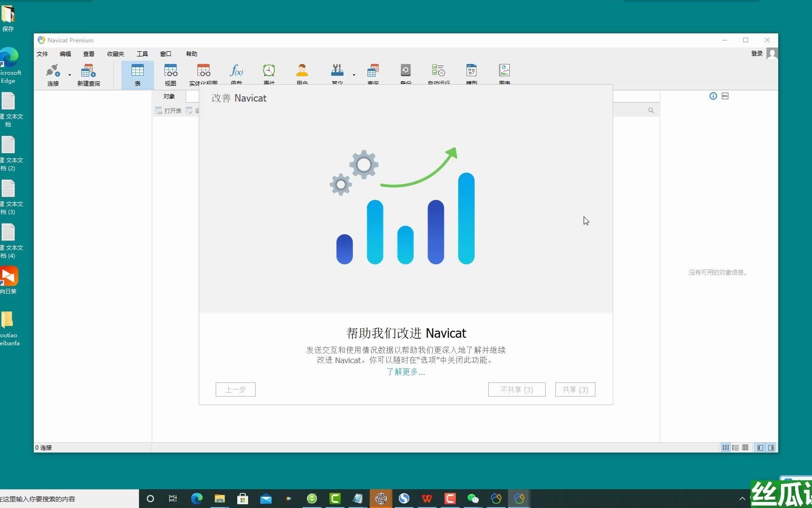Screen dimensions: 812x508
Task: Click the blue info circle icon
Action: 713,96
